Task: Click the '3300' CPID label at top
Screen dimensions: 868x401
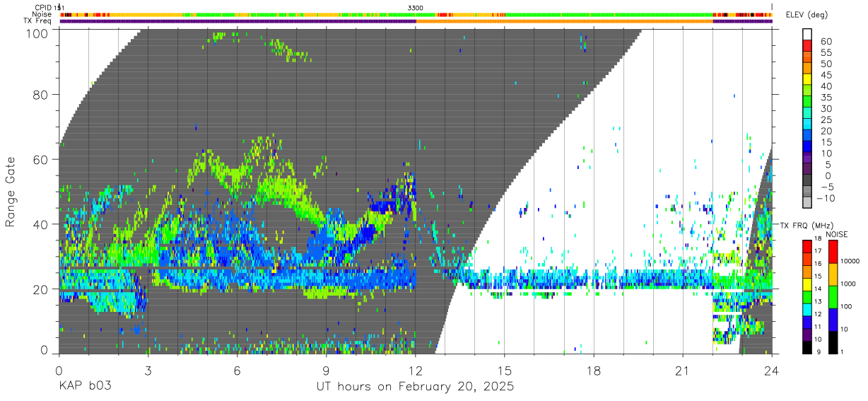Action: pos(416,7)
